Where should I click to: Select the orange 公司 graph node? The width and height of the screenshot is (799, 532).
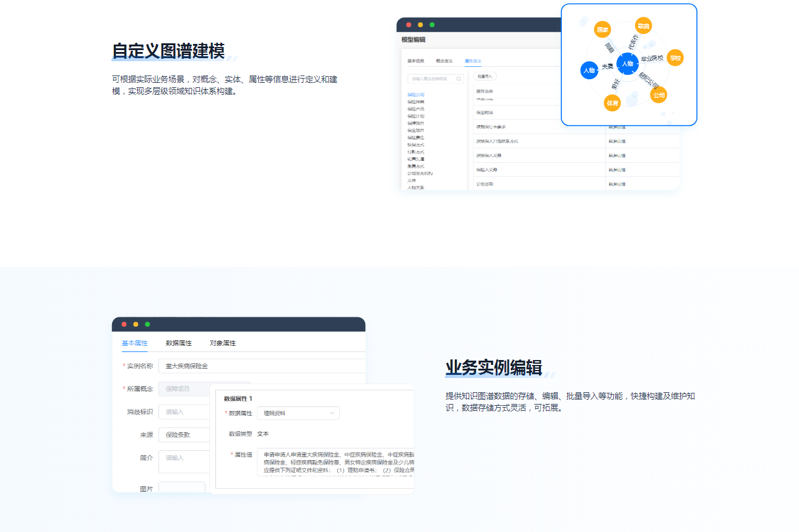(x=659, y=95)
